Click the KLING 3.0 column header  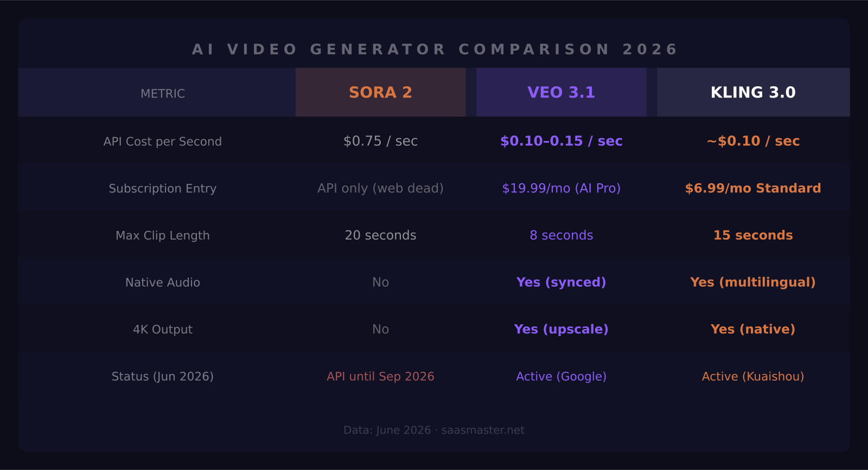[753, 92]
